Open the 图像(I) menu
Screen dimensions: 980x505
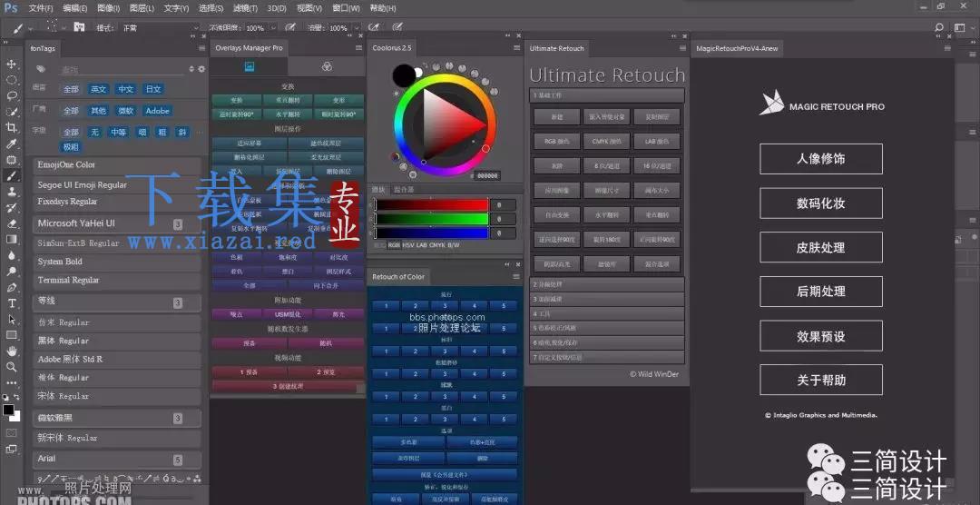pos(108,9)
